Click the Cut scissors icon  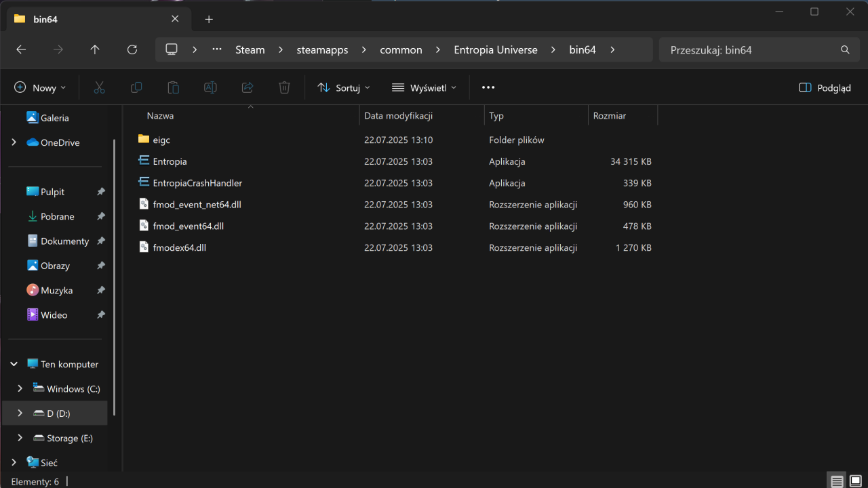pos(99,87)
